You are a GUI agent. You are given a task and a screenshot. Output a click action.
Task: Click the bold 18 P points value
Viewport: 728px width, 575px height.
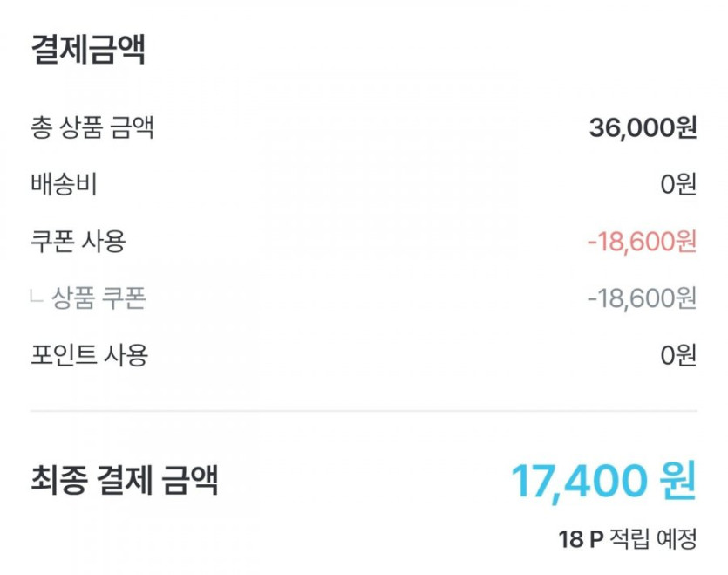(x=581, y=538)
